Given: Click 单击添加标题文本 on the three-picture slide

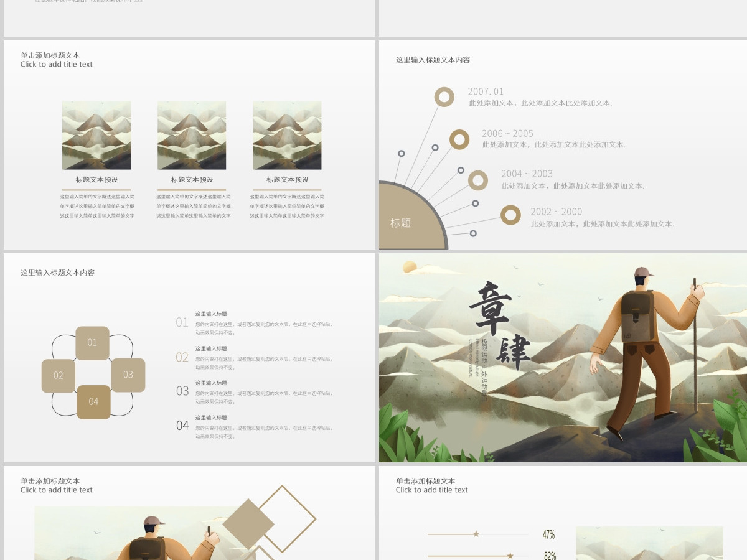Looking at the screenshot, I should (50, 55).
